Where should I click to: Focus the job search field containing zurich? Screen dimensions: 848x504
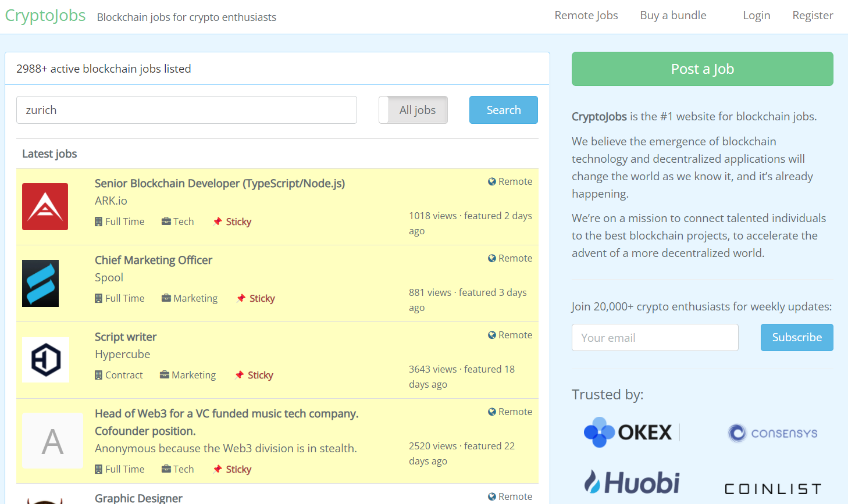click(x=187, y=110)
